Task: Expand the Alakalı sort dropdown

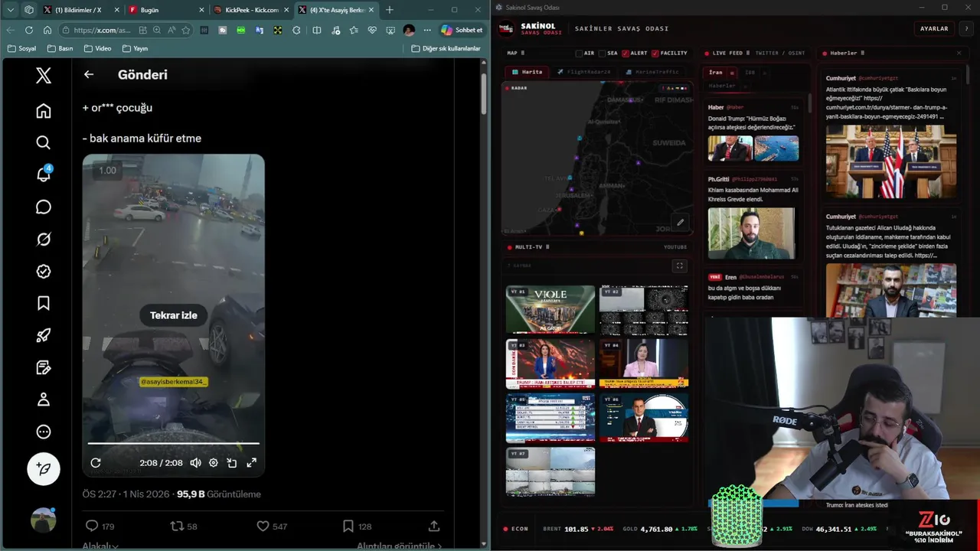Action: (x=100, y=546)
